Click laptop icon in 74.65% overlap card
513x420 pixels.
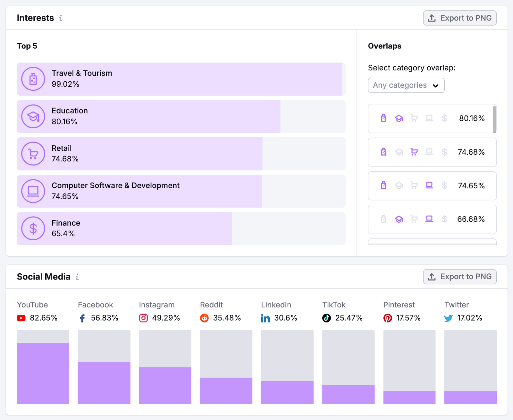[429, 185]
